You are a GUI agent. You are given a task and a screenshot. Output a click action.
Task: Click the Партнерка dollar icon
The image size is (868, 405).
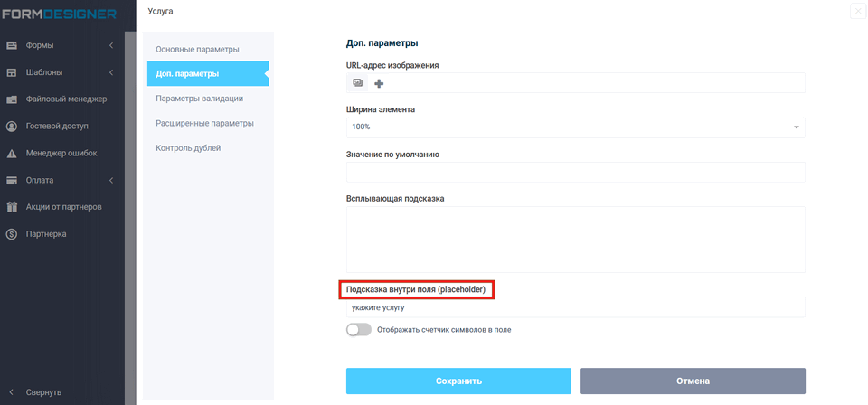point(13,234)
